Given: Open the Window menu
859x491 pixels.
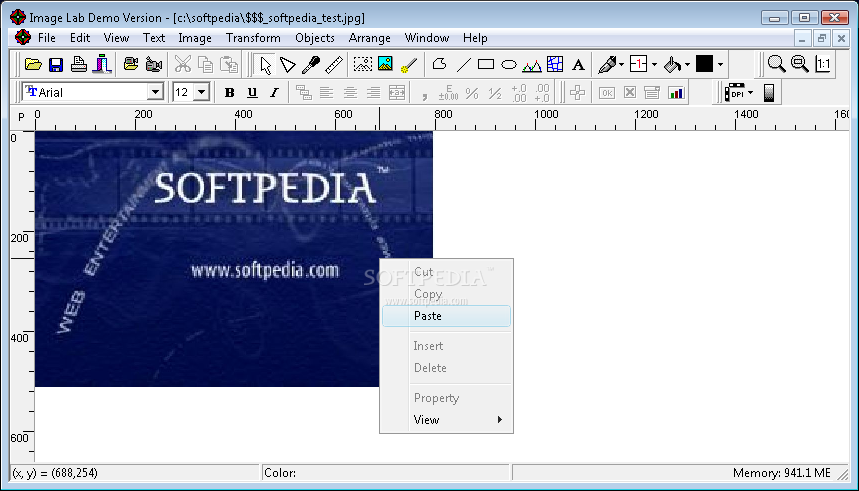Looking at the screenshot, I should pyautogui.click(x=427, y=38).
